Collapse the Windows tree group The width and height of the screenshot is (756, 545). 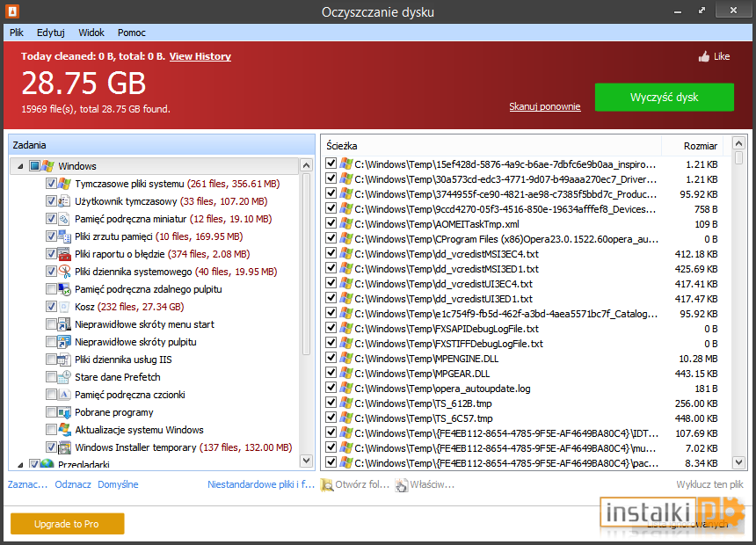(x=20, y=166)
